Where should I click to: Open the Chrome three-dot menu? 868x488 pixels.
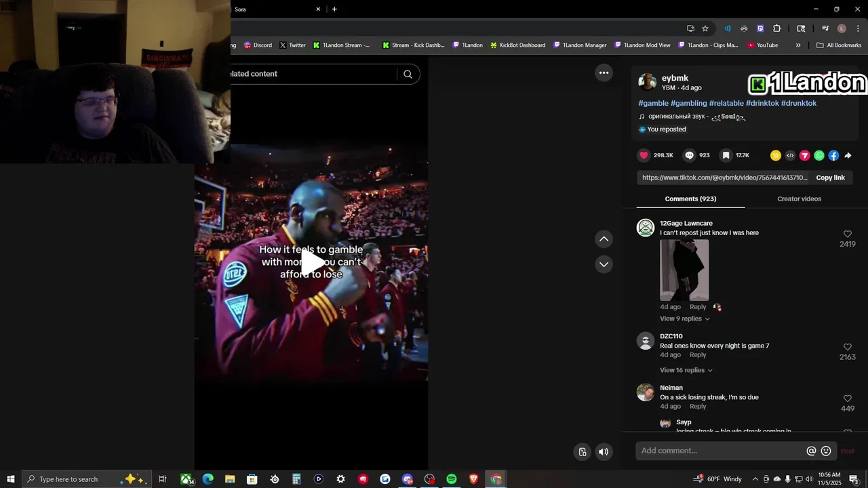pyautogui.click(x=859, y=28)
